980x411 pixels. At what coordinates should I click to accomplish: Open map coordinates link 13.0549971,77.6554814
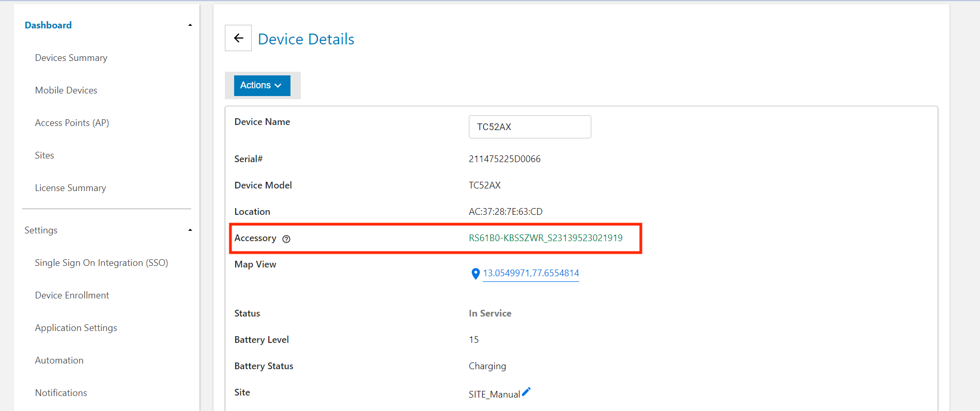531,273
